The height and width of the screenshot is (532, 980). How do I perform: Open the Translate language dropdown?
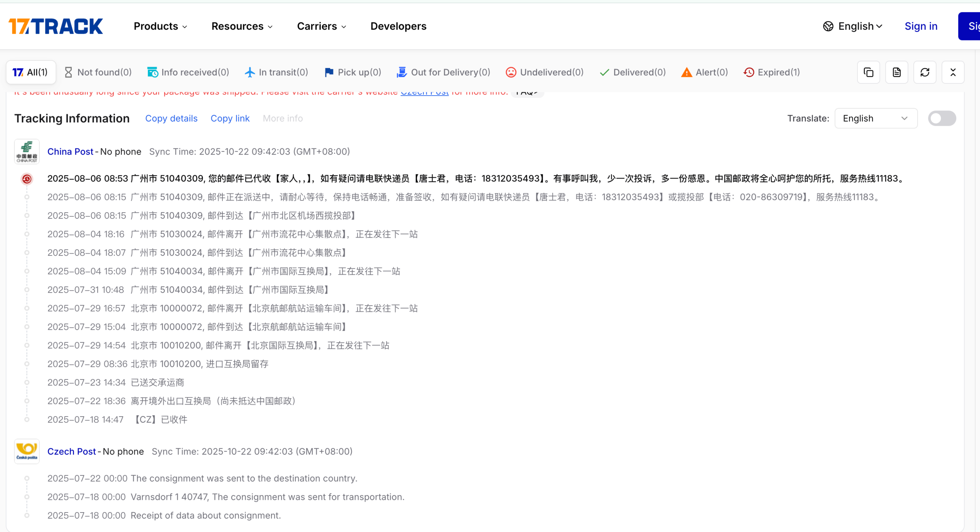[x=875, y=118]
